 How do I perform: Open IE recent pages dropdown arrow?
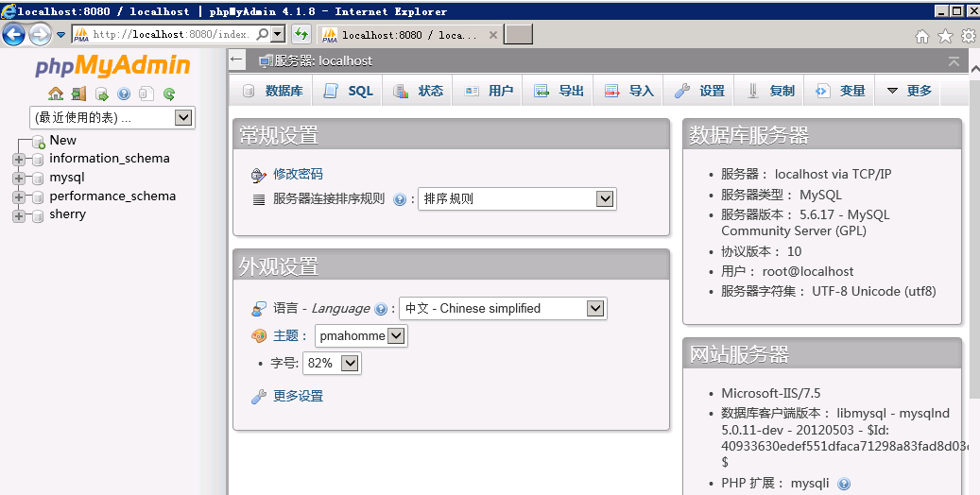tap(60, 35)
